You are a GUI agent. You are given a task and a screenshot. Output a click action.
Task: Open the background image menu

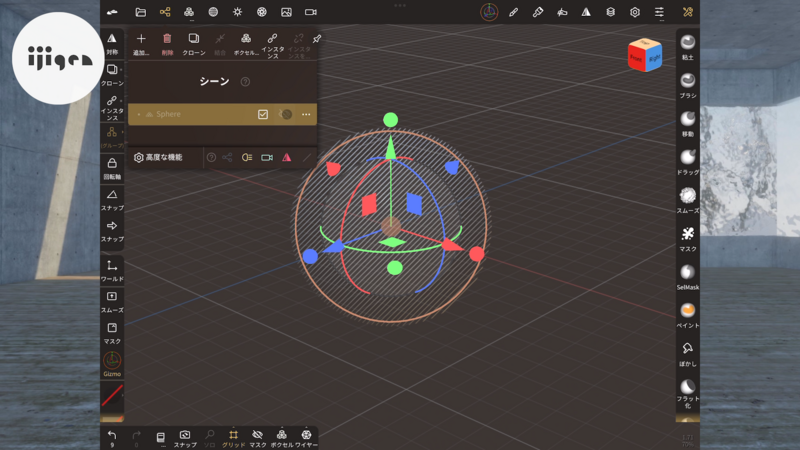point(286,12)
